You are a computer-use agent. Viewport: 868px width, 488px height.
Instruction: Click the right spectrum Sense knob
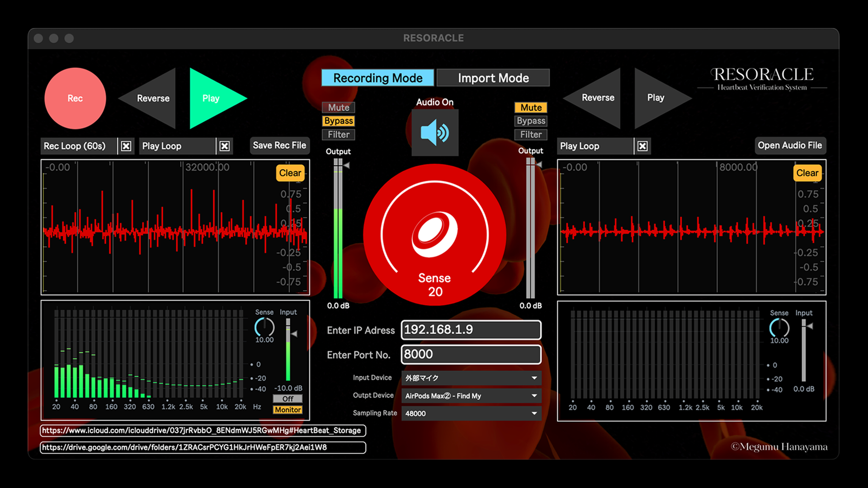pyautogui.click(x=779, y=328)
